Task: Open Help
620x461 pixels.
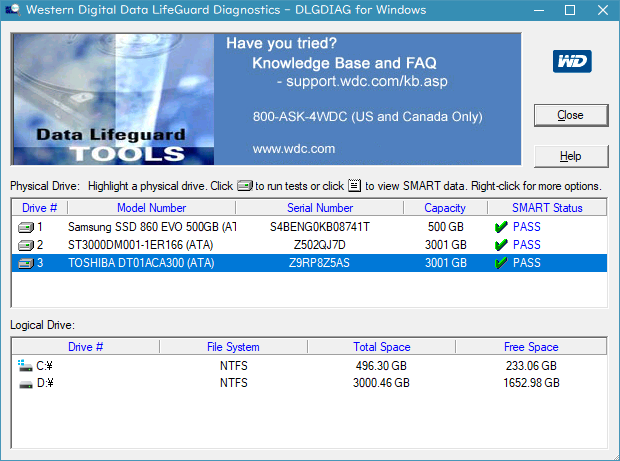Action: tap(571, 156)
